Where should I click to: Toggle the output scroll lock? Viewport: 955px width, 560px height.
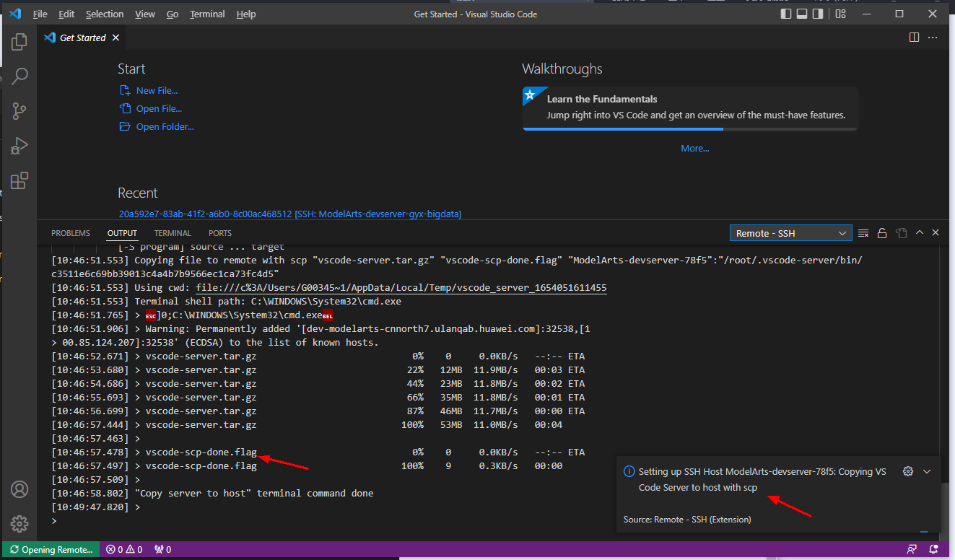tap(882, 233)
